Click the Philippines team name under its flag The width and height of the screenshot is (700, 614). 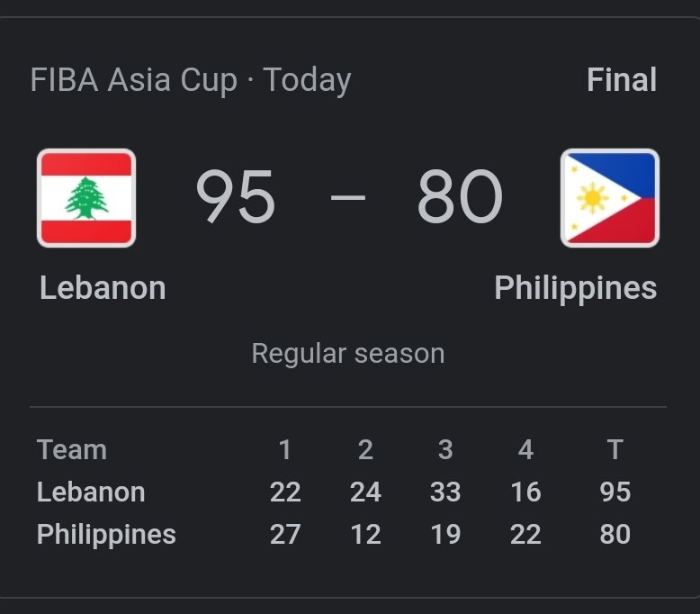click(x=575, y=288)
